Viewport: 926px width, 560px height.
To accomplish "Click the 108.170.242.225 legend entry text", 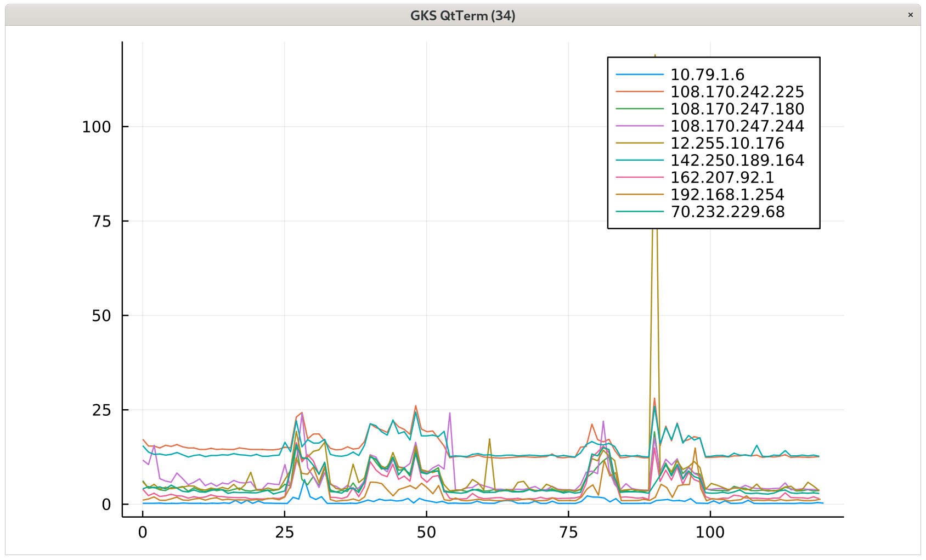I will (737, 92).
